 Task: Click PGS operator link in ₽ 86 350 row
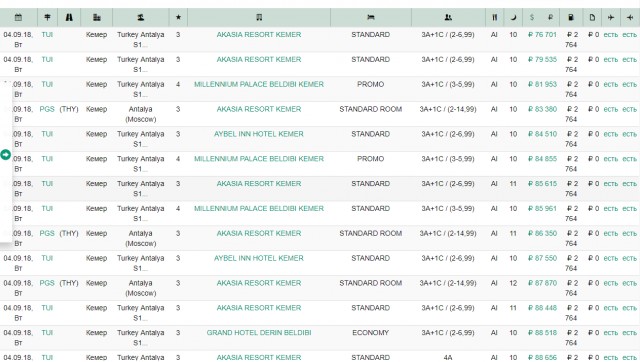[47, 233]
